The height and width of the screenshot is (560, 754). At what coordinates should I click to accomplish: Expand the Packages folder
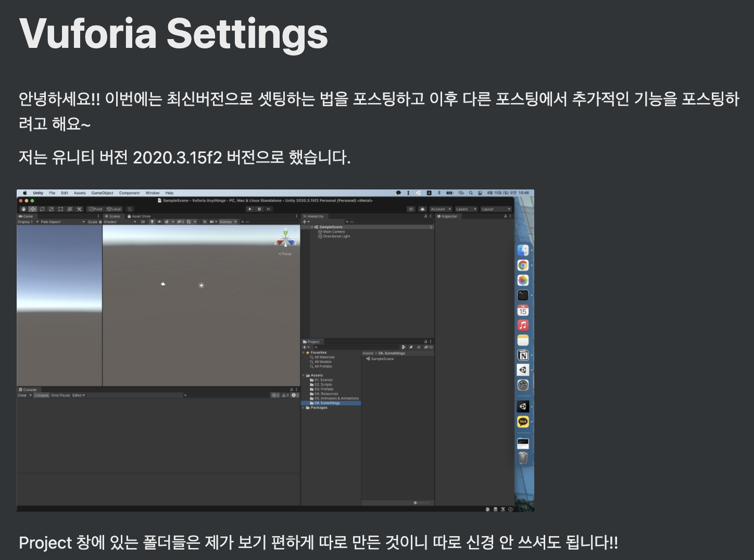[x=303, y=408]
